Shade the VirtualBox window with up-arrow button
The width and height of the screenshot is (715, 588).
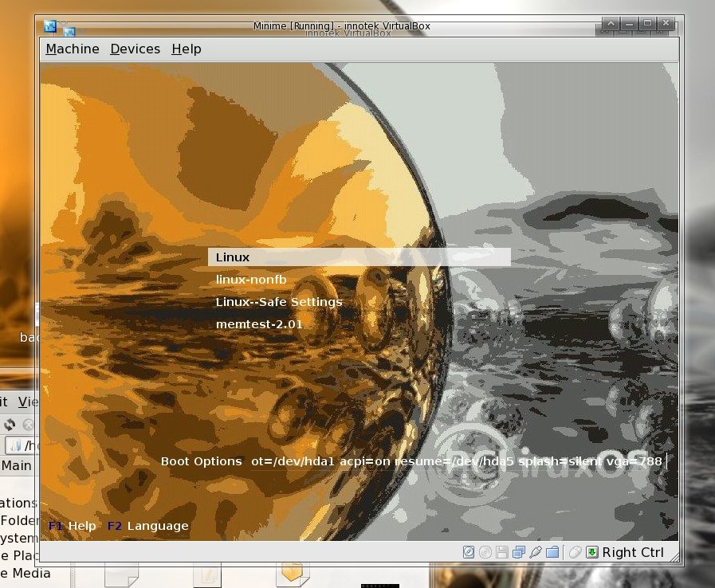(611, 23)
